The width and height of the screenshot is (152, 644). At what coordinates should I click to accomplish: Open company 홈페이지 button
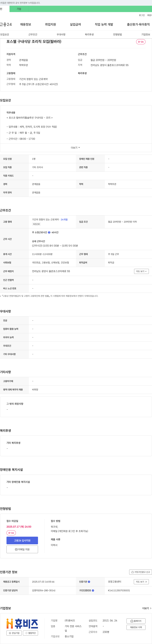[x=136, y=621]
